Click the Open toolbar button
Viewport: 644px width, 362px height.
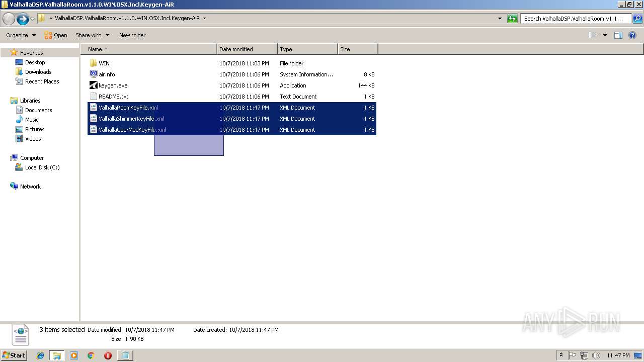tap(55, 35)
